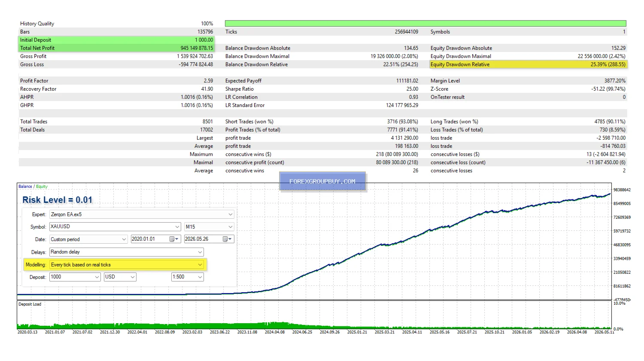This screenshot has width=644, height=361.
Task: Open the Deposit amount 1000 dropdown
Action: coord(75,277)
